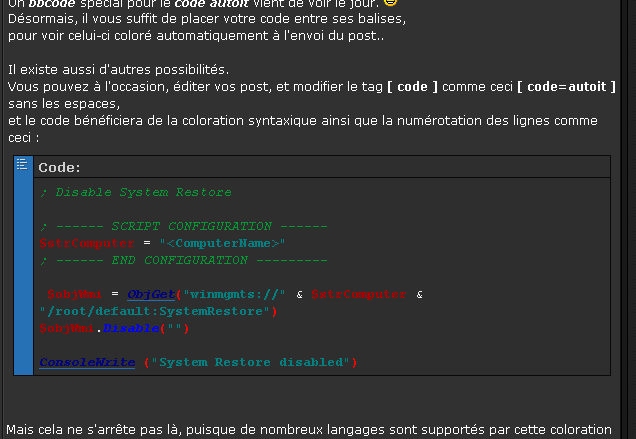Screen dimensions: 636x439
Task: Click the "/root/default:SystemRestore" string
Action: tap(158, 310)
